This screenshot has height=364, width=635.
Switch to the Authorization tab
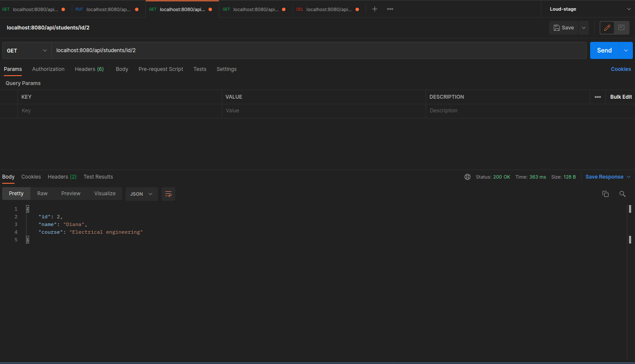tap(48, 69)
